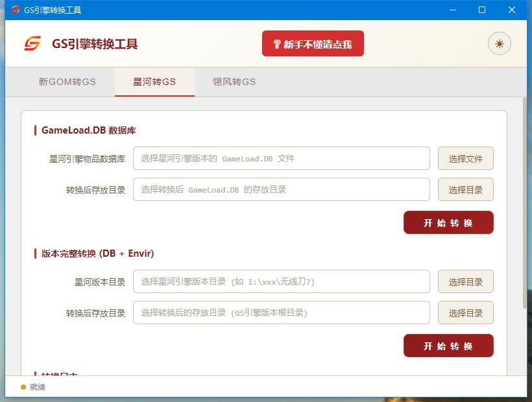The image size is (532, 402).
Task: Open the 新手不懂请点我 help button
Action: pyautogui.click(x=313, y=43)
